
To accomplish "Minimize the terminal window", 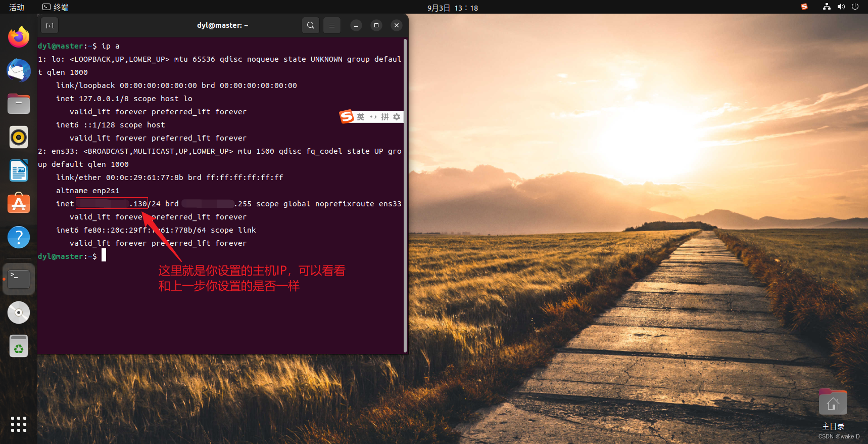I will [356, 25].
